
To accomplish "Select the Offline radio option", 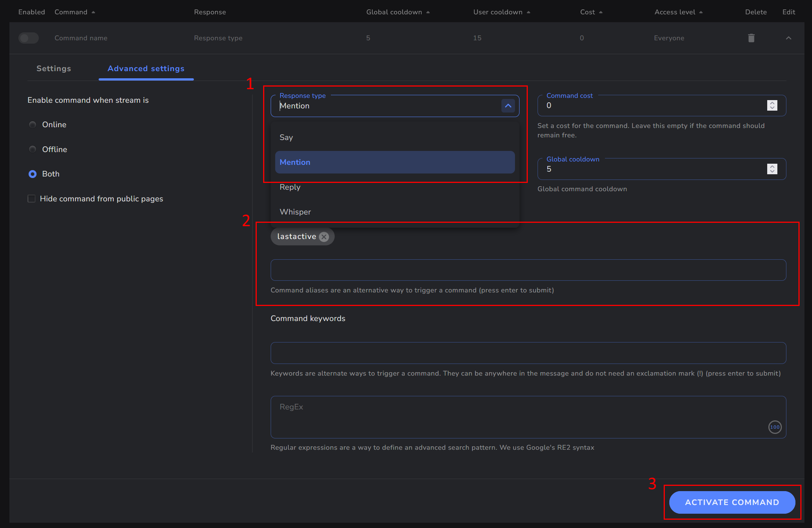I will (x=33, y=149).
